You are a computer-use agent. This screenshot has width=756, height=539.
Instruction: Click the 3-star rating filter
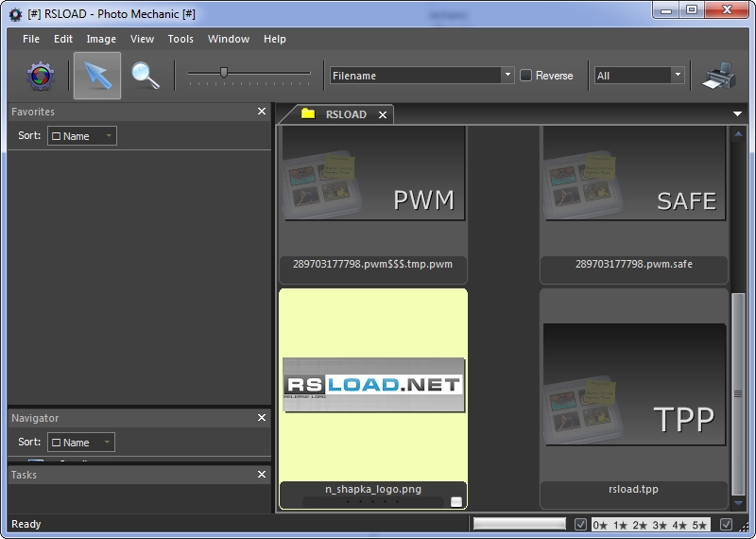(x=661, y=525)
